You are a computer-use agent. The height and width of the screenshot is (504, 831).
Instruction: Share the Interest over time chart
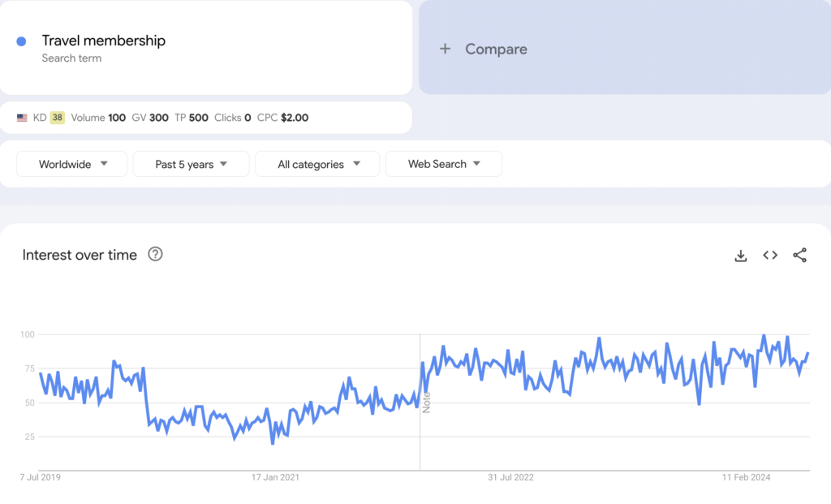point(799,256)
